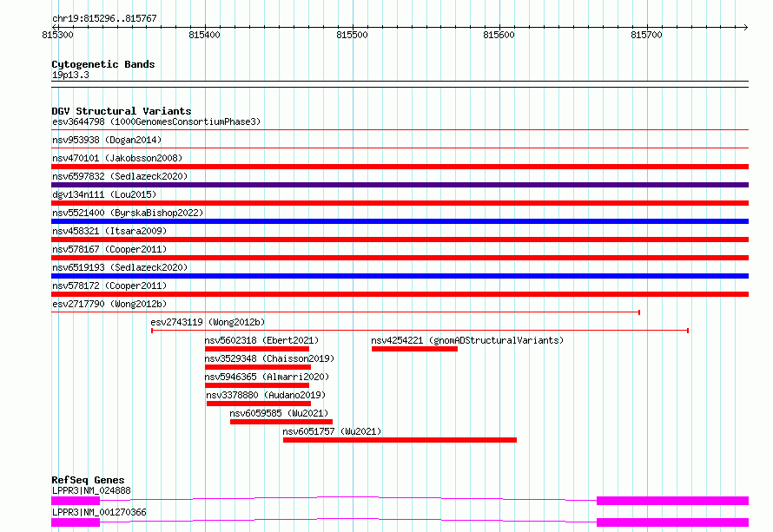Click the nsv6059585 (Wu2021) red bar
The height and width of the screenshot is (532, 773).
(281, 422)
